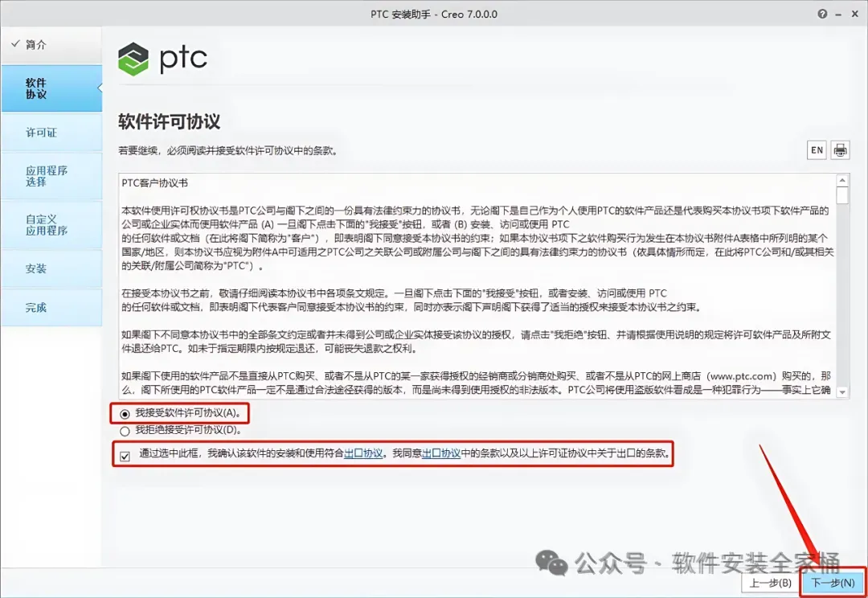This screenshot has width=868, height=598.
Task: Click 下一步(N) button
Action: [833, 583]
